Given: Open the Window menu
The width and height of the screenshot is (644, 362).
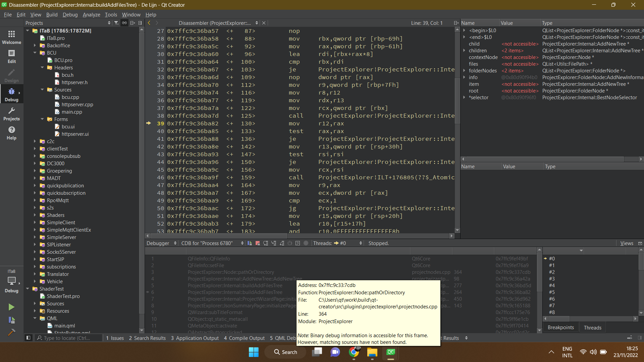Looking at the screenshot, I should [131, 14].
